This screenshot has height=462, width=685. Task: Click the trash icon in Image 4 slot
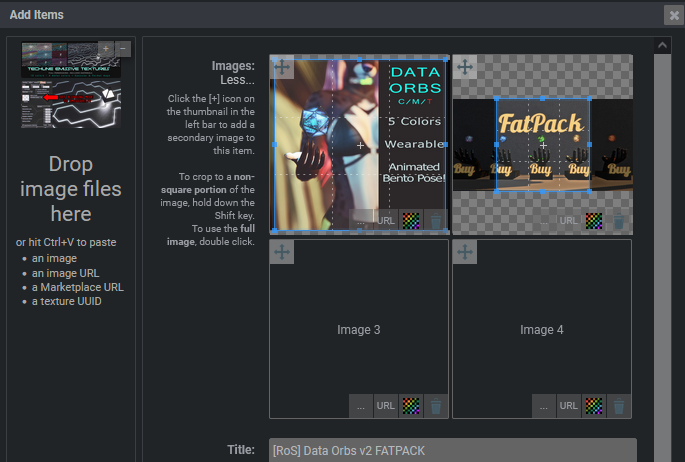618,406
